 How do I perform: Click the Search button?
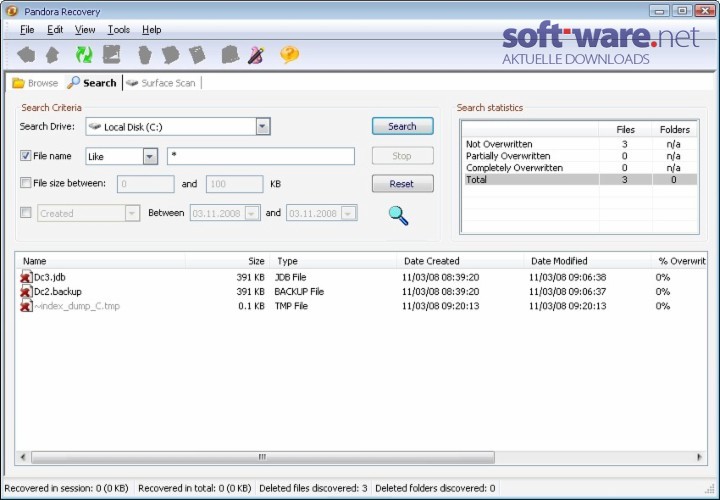[402, 126]
